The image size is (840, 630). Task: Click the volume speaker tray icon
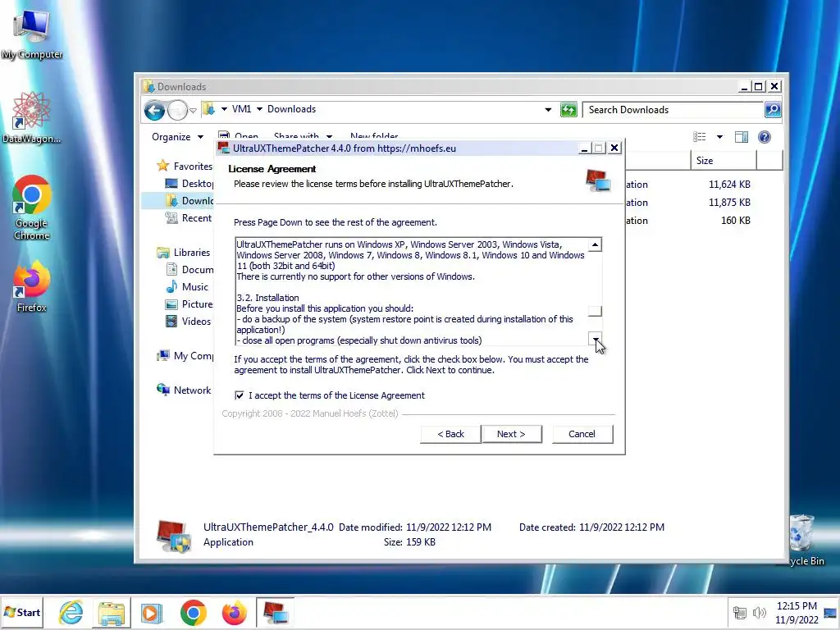pyautogui.click(x=759, y=612)
